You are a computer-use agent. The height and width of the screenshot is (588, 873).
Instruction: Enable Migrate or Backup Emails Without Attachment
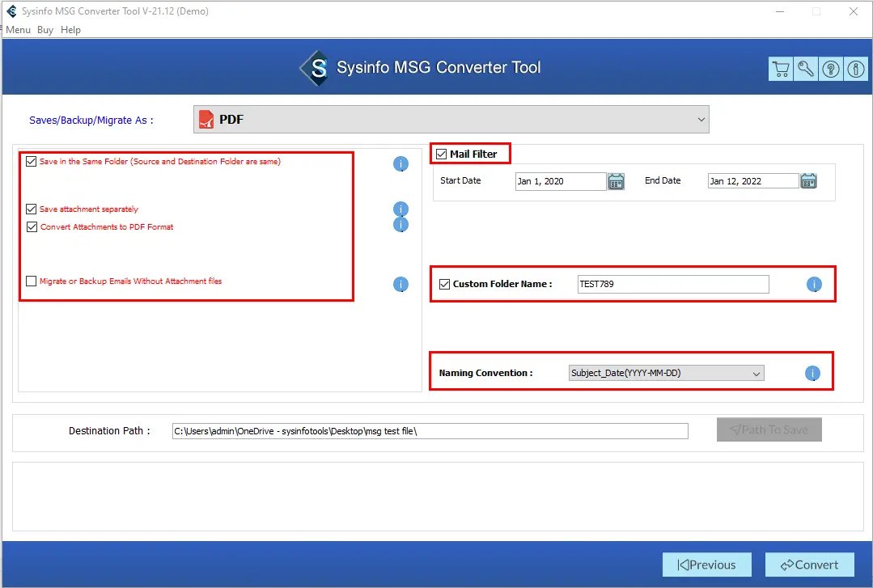click(32, 281)
